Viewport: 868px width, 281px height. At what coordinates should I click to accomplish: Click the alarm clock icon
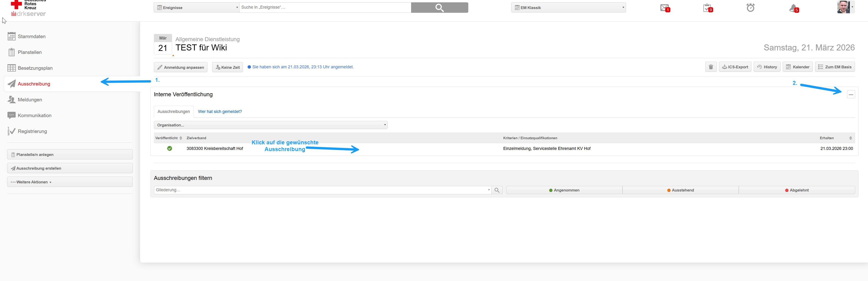(750, 8)
